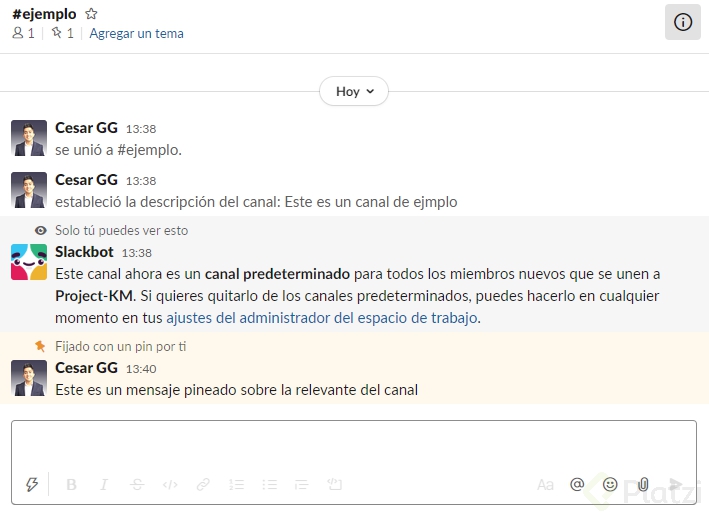This screenshot has width=709, height=517.
Task: Click the 13:40 message timestamp
Action: pos(141,369)
